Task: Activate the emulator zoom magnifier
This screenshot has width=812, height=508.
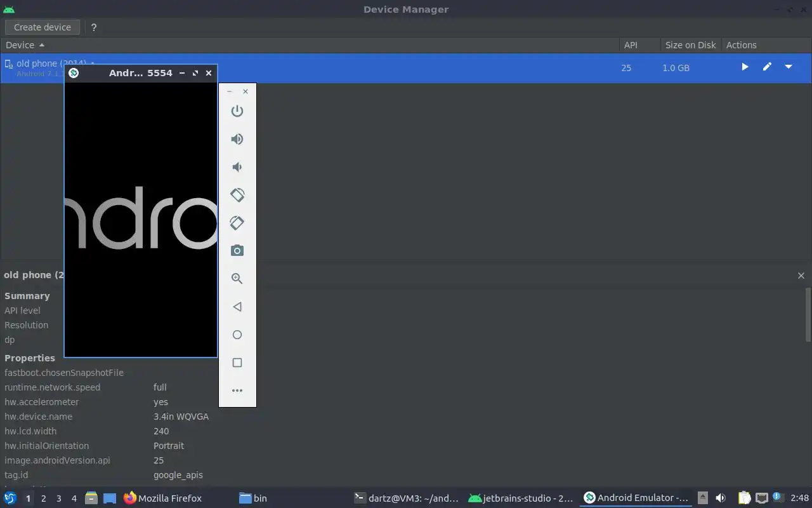Action: point(237,279)
